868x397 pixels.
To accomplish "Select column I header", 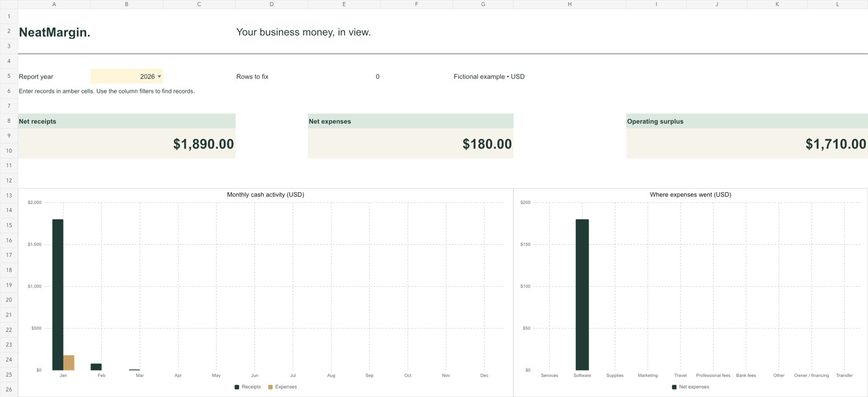I will 656,4.
